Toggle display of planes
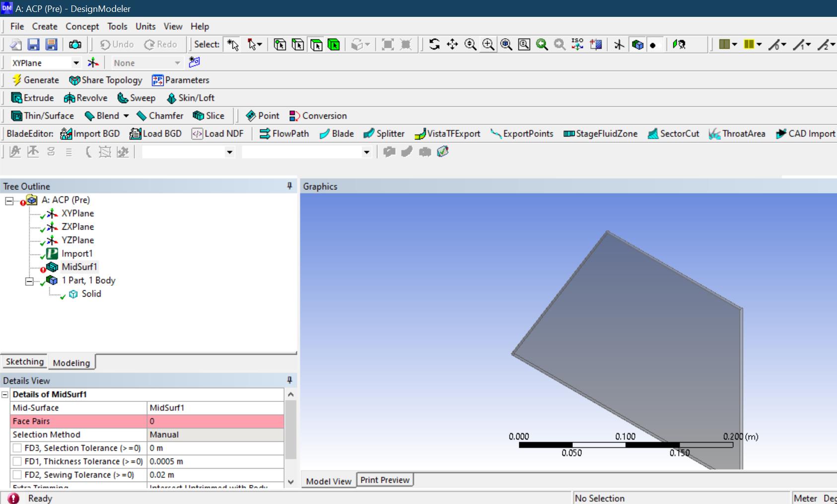The width and height of the screenshot is (837, 504). point(619,45)
